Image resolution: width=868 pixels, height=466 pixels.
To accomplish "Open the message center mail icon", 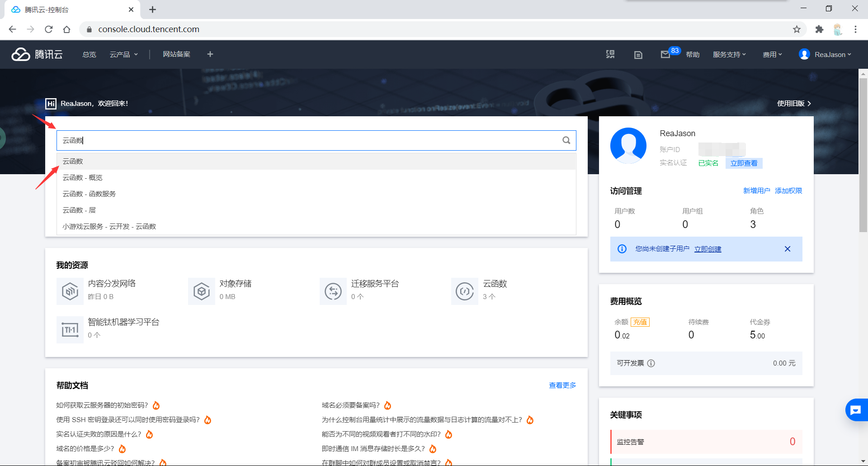I will coord(665,54).
